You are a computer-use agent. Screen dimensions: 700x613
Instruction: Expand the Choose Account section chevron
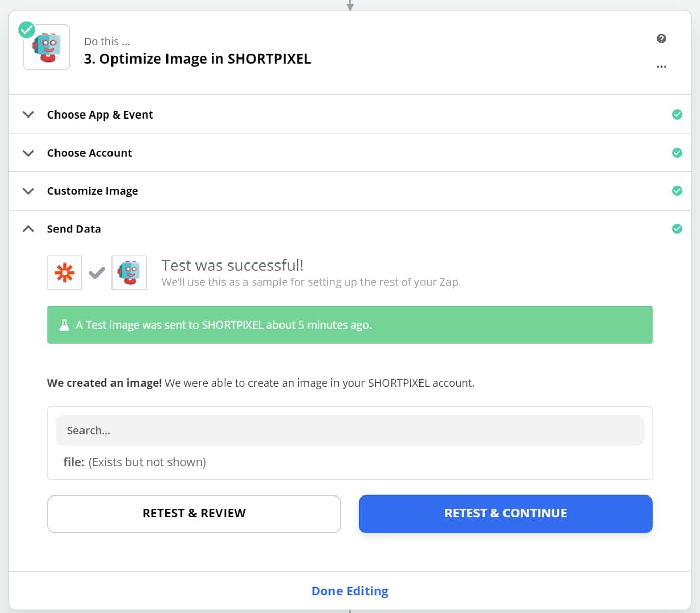point(29,153)
